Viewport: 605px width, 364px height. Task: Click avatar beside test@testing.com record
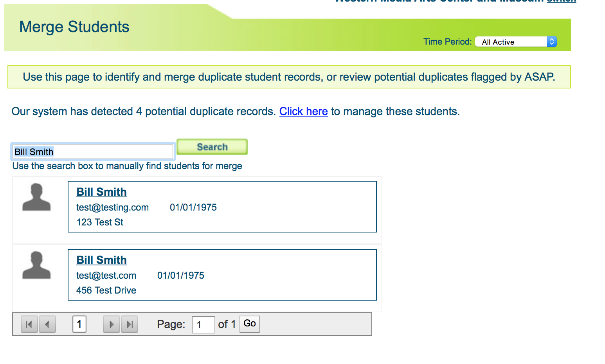point(36,197)
